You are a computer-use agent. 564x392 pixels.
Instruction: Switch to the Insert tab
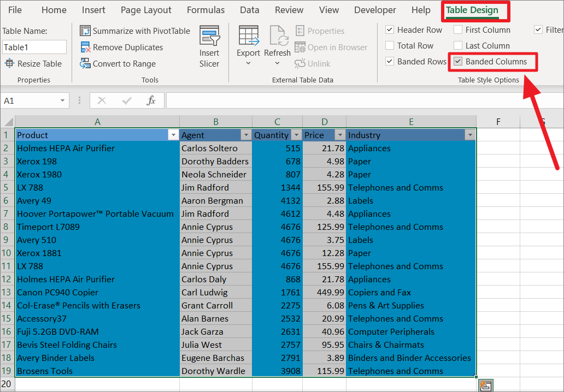pos(93,10)
